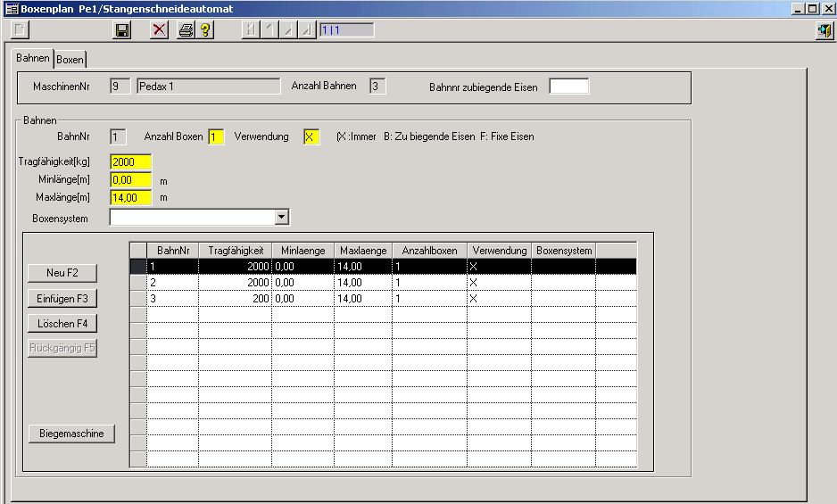This screenshot has width=837, height=504.
Task: Jump to first record navigation arrow
Action: click(250, 30)
